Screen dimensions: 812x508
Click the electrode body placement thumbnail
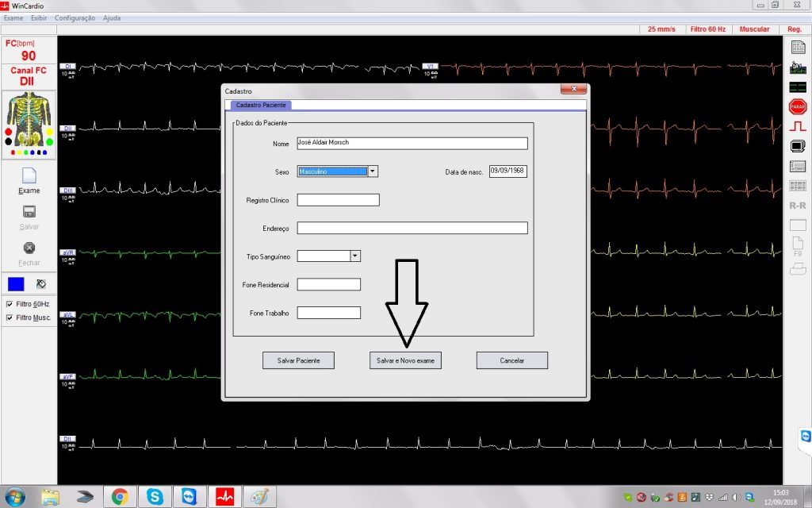(x=29, y=125)
